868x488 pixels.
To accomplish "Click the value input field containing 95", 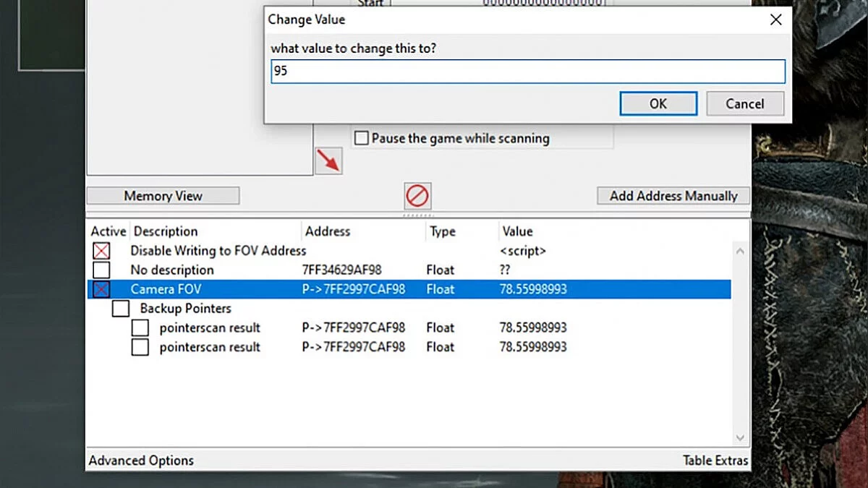I will pyautogui.click(x=528, y=72).
